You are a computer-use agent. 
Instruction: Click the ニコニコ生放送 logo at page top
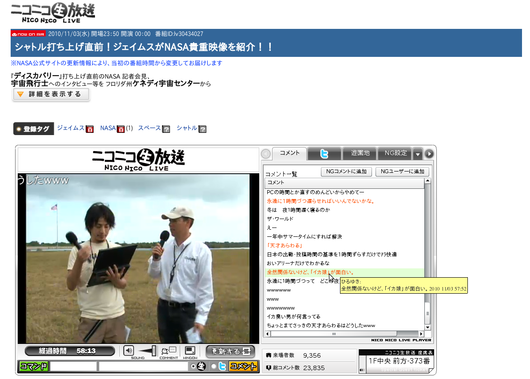53,13
